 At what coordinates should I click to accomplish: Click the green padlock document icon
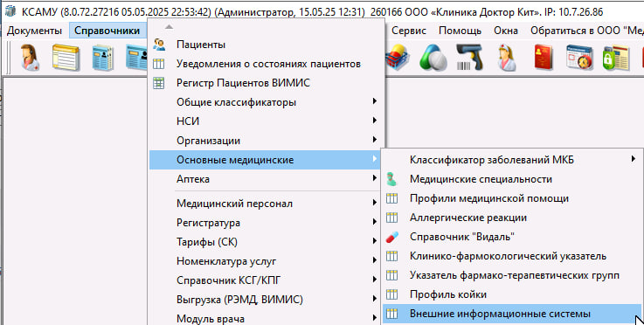coord(616,58)
